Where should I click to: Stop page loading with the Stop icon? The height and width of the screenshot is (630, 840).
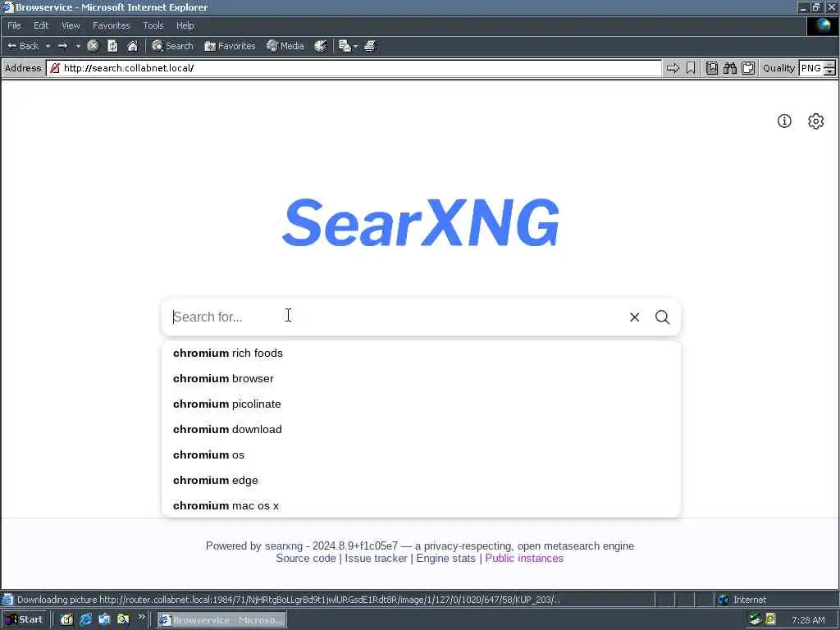point(93,46)
